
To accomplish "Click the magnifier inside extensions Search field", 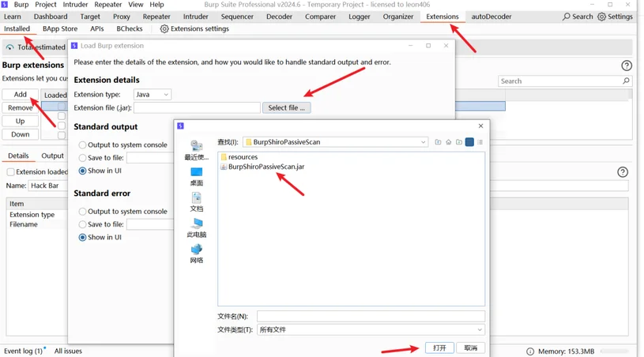I will pyautogui.click(x=626, y=81).
